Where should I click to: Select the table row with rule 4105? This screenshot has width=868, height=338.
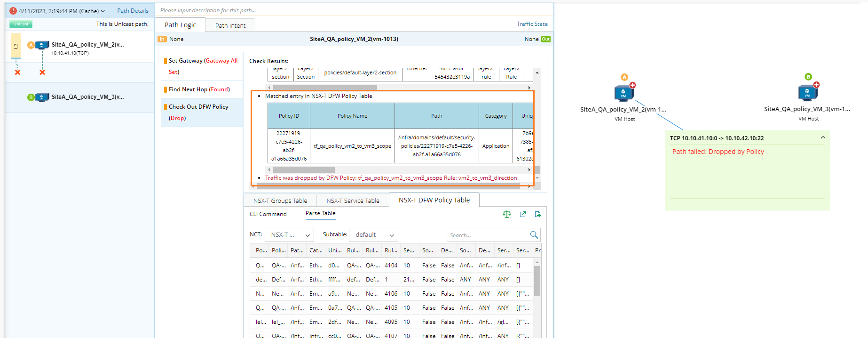[x=392, y=308]
